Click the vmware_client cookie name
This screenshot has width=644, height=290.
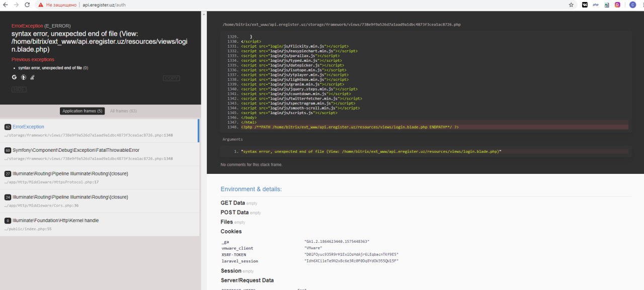click(237, 248)
